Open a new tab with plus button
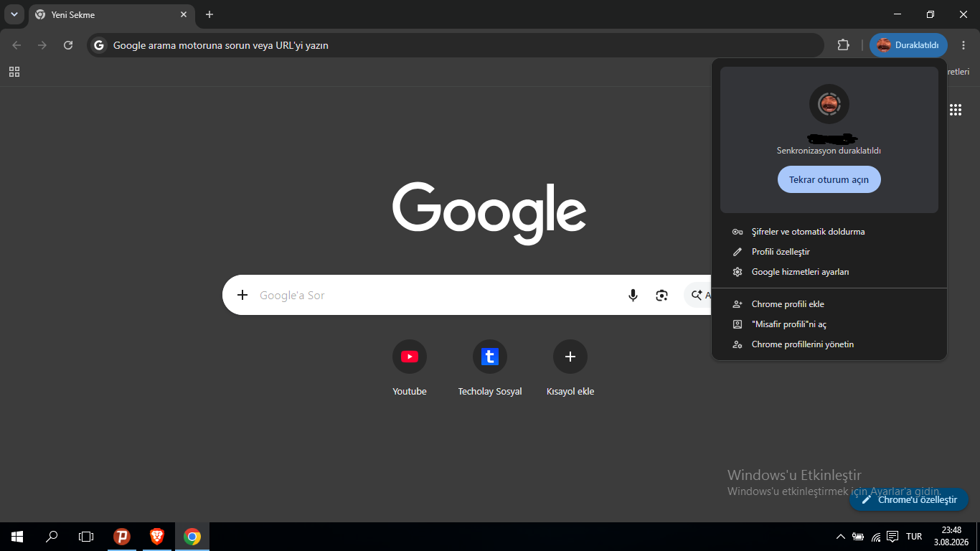This screenshot has width=980, height=551. coord(209,14)
